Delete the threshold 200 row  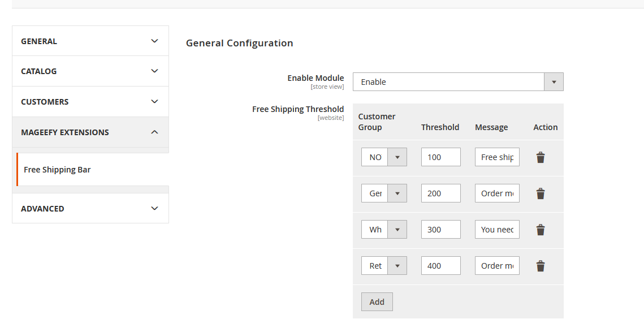(x=540, y=193)
